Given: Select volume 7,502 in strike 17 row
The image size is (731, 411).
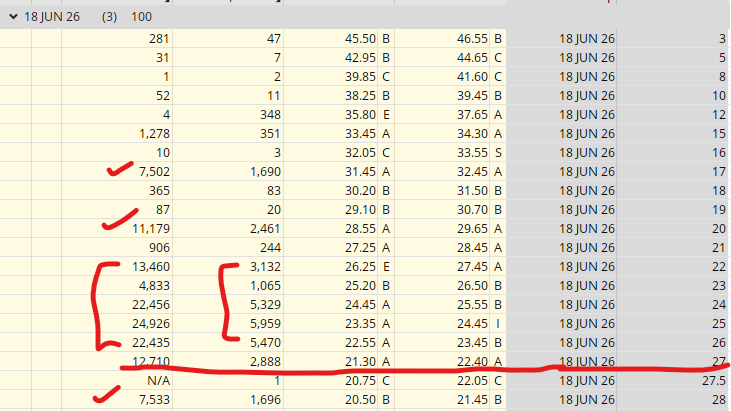Looking at the screenshot, I should [x=154, y=172].
